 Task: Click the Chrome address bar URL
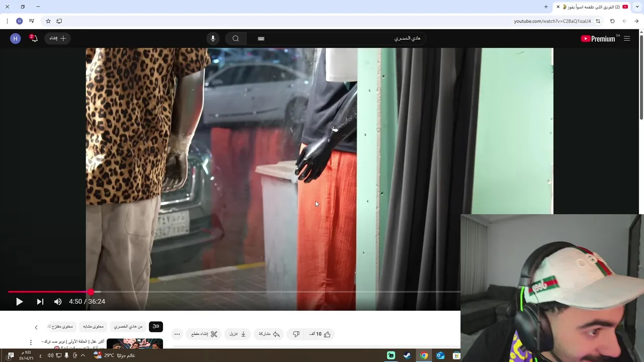552,21
